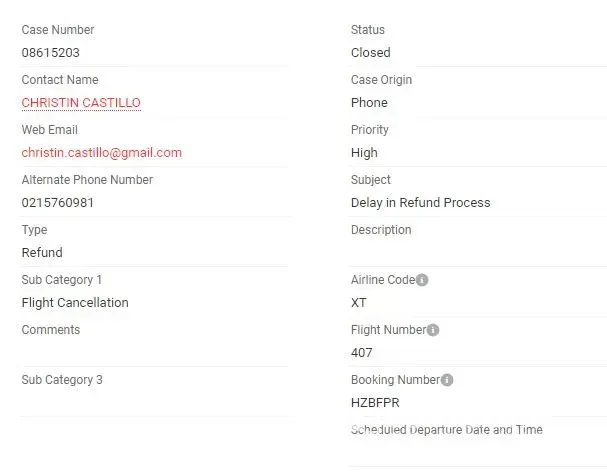The width and height of the screenshot is (607, 473).
Task: Click the airline code value XT
Action: 359,303
